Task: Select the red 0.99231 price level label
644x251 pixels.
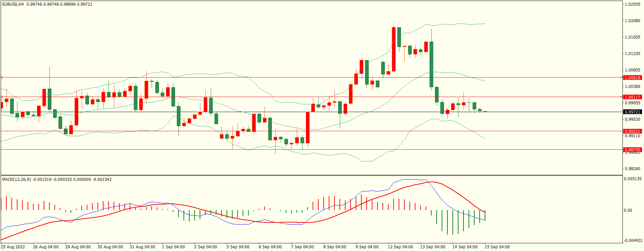Action: click(632, 131)
